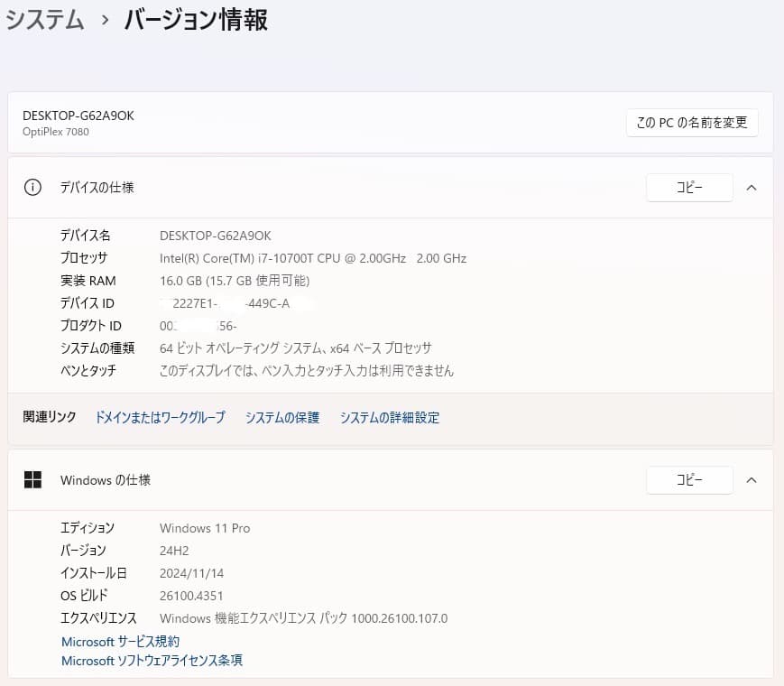Viewport: 784px width, 686px height.
Task: Click the Windows 11 Pro edition text
Action: coord(204,527)
